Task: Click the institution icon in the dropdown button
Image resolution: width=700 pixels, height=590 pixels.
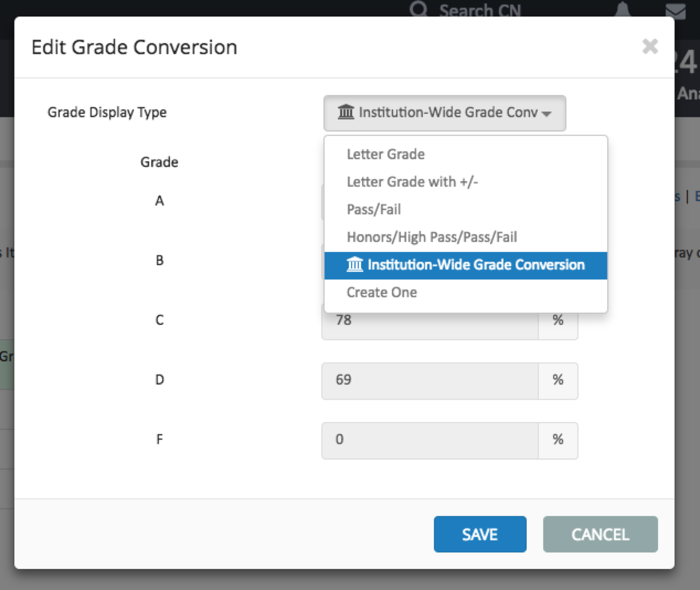Action: tap(346, 112)
